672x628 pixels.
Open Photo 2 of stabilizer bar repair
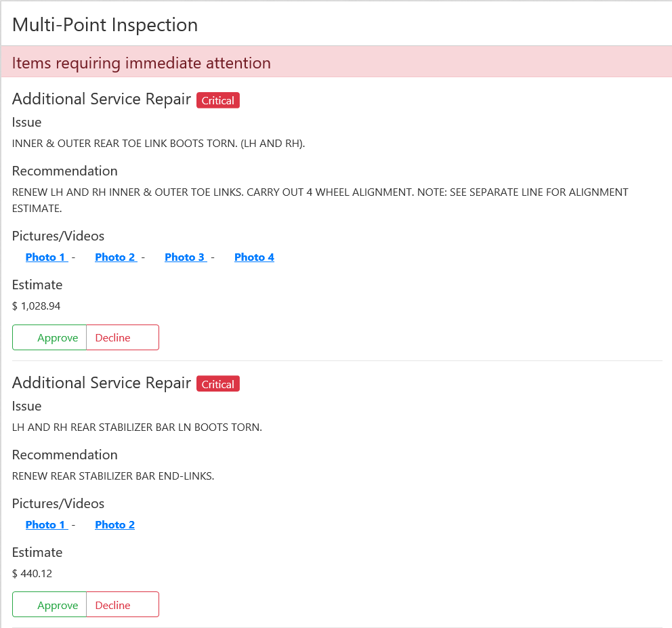114,525
